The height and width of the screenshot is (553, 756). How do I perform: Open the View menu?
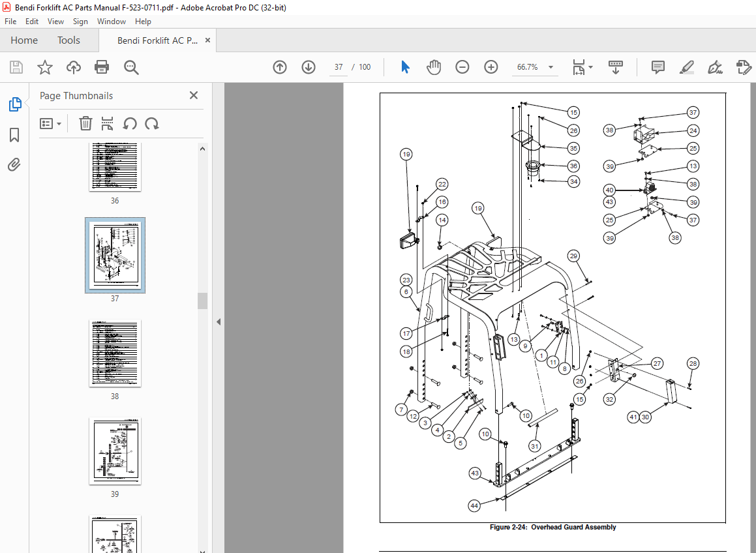[55, 22]
